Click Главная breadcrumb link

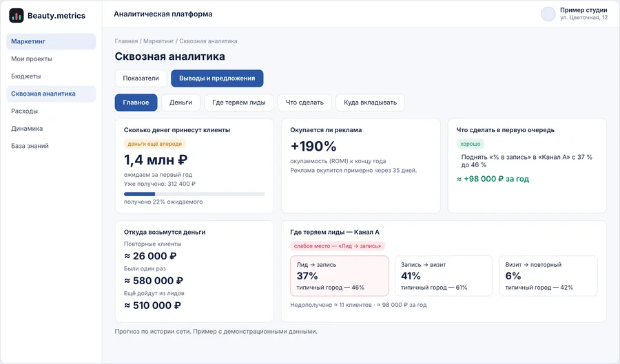pyautogui.click(x=126, y=41)
